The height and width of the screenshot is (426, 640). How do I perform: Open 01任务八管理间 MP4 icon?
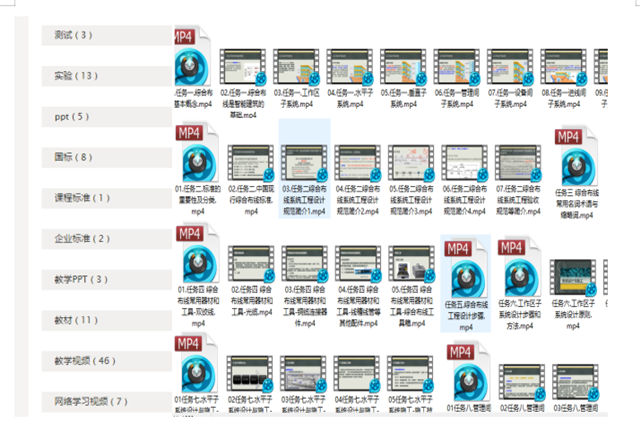click(x=467, y=374)
